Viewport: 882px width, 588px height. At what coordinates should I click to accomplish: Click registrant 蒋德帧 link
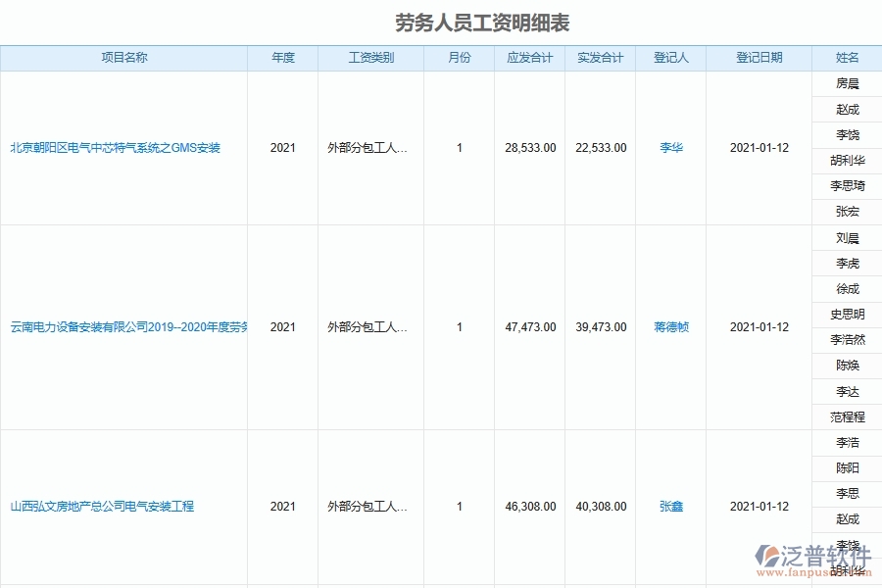pos(669,327)
